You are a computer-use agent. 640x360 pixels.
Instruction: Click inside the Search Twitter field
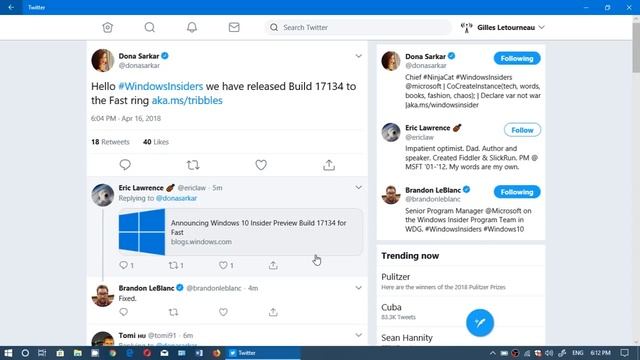coord(358,27)
